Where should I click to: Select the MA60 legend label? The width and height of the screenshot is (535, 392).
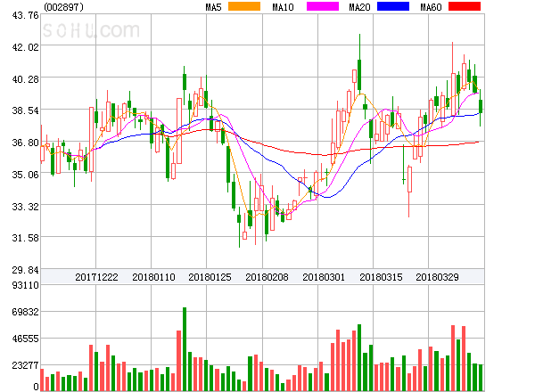[x=431, y=7]
